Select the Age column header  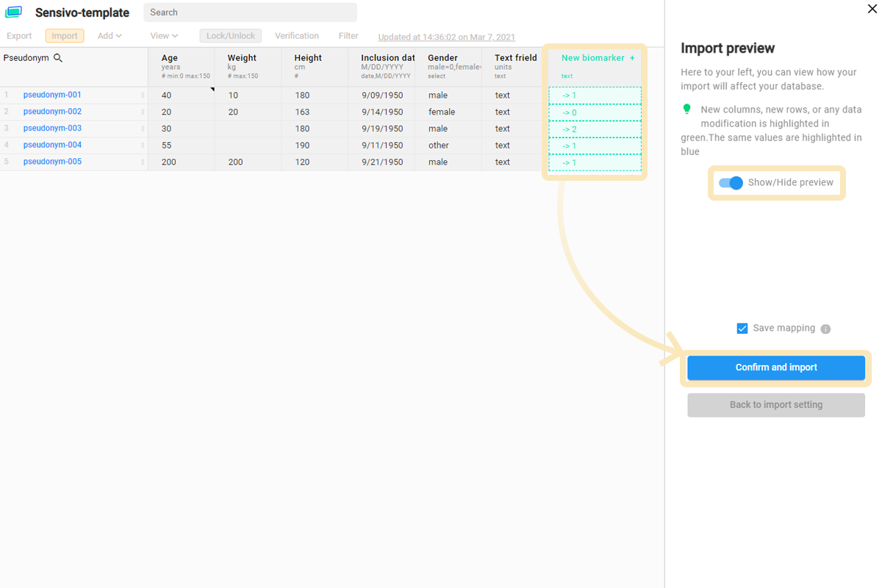pos(182,67)
